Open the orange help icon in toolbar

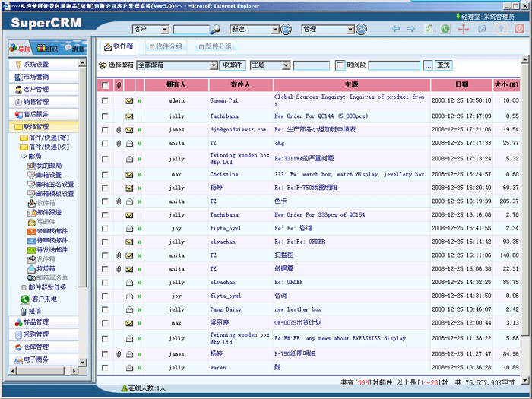pyautogui.click(x=501, y=29)
